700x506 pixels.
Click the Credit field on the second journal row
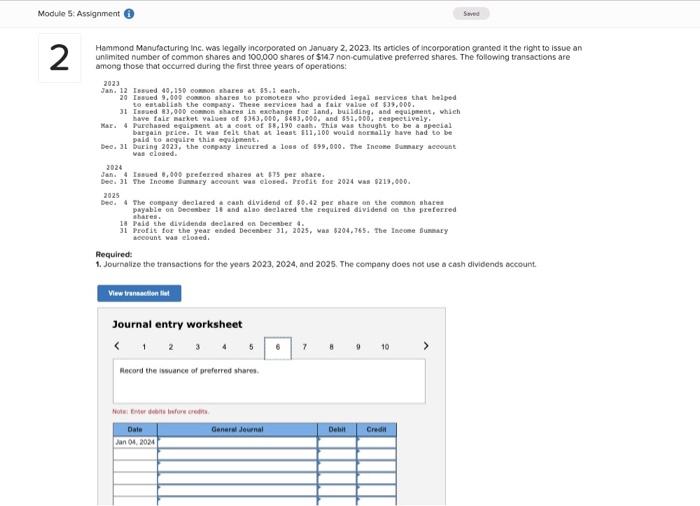[376, 454]
